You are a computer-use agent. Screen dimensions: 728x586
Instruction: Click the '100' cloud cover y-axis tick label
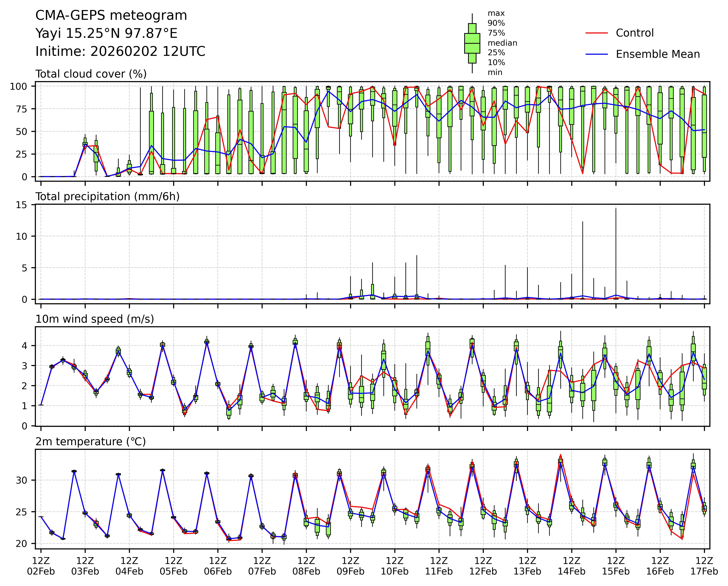point(18,86)
